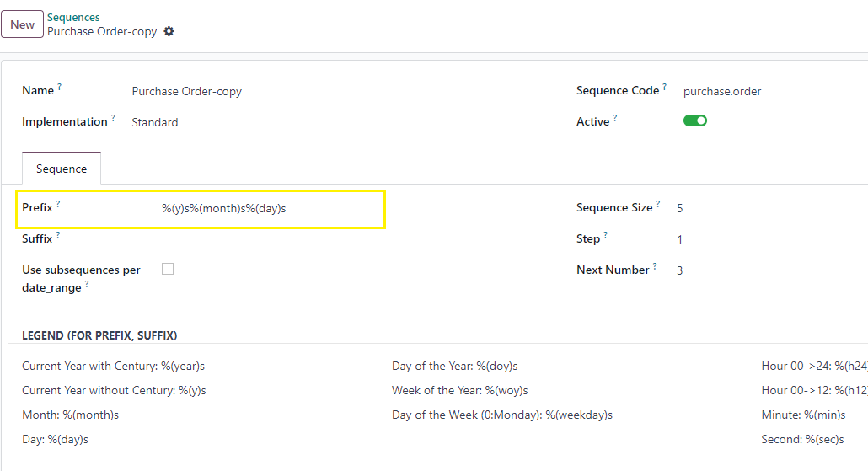Go back via Sequences breadcrumb link
This screenshot has width=868, height=471.
[73, 17]
